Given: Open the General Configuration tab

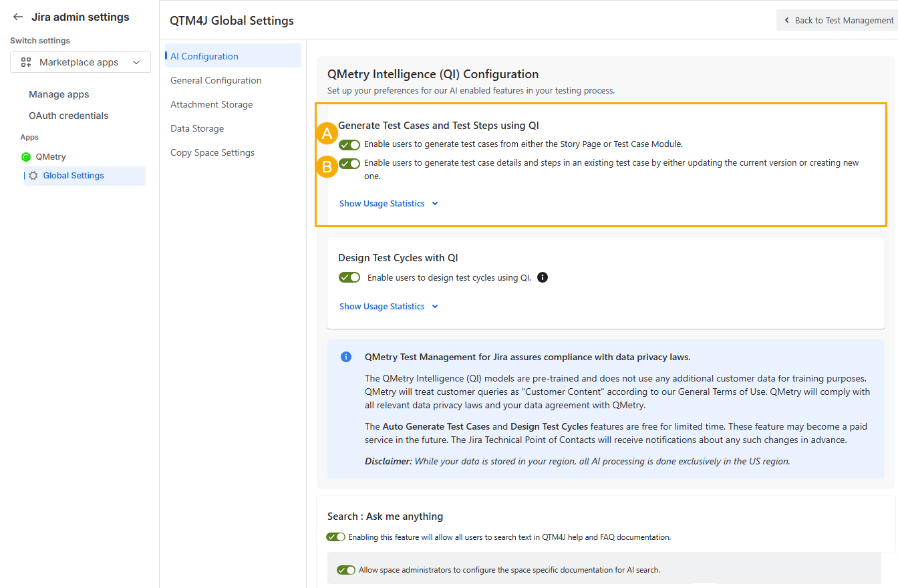Looking at the screenshot, I should (216, 80).
